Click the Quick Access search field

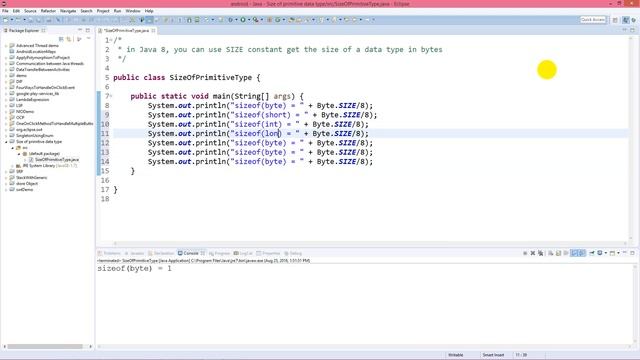click(x=593, y=20)
